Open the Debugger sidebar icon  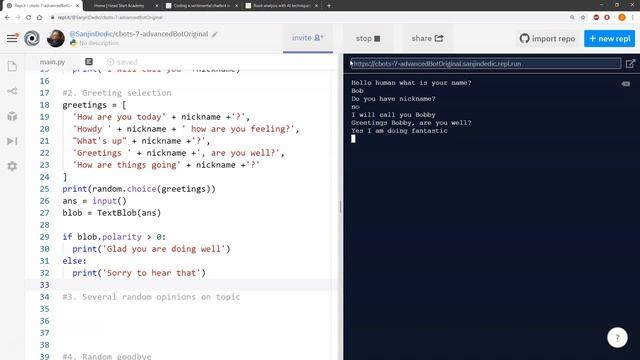click(x=12, y=141)
